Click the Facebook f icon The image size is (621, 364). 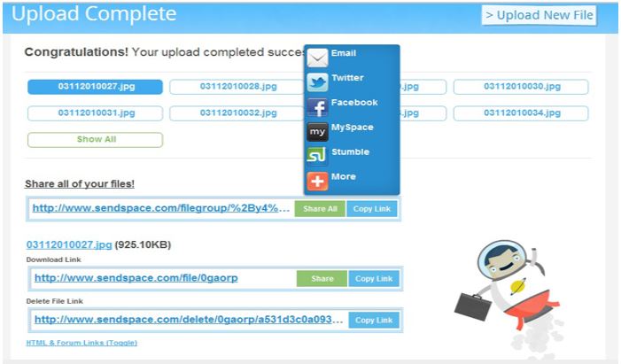317,107
